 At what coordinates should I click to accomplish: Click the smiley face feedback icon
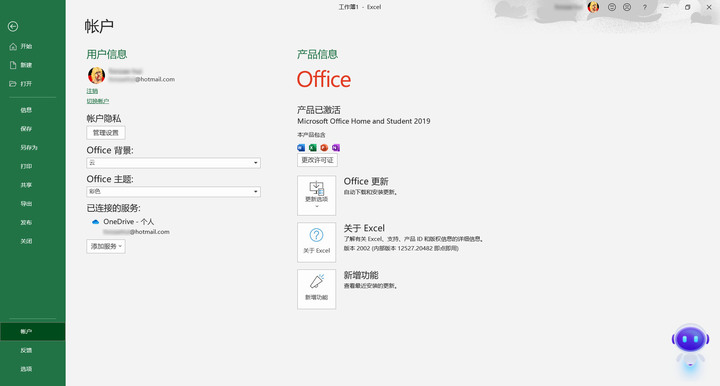tap(612, 7)
